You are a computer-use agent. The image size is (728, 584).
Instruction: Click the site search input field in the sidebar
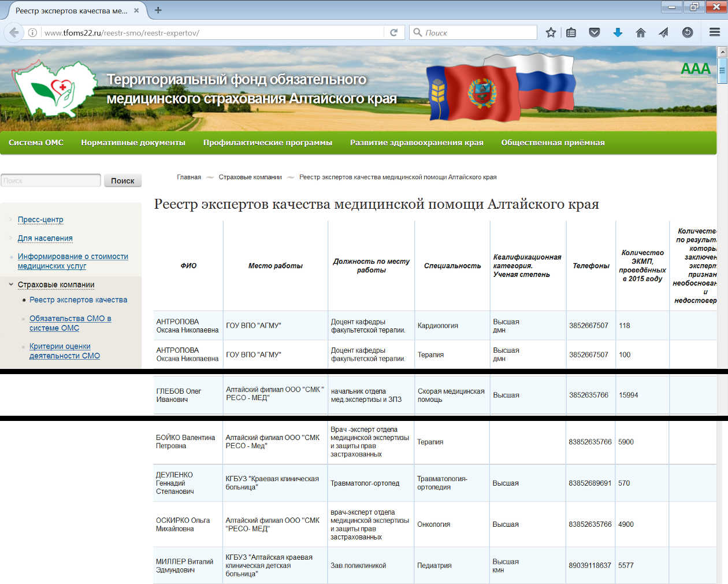[51, 181]
